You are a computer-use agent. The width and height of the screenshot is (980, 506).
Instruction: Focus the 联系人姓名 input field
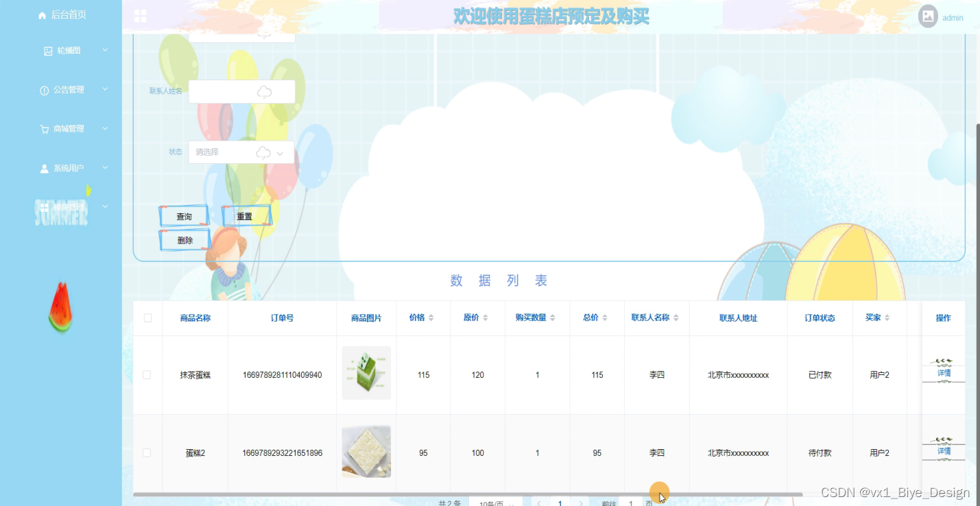[x=241, y=92]
